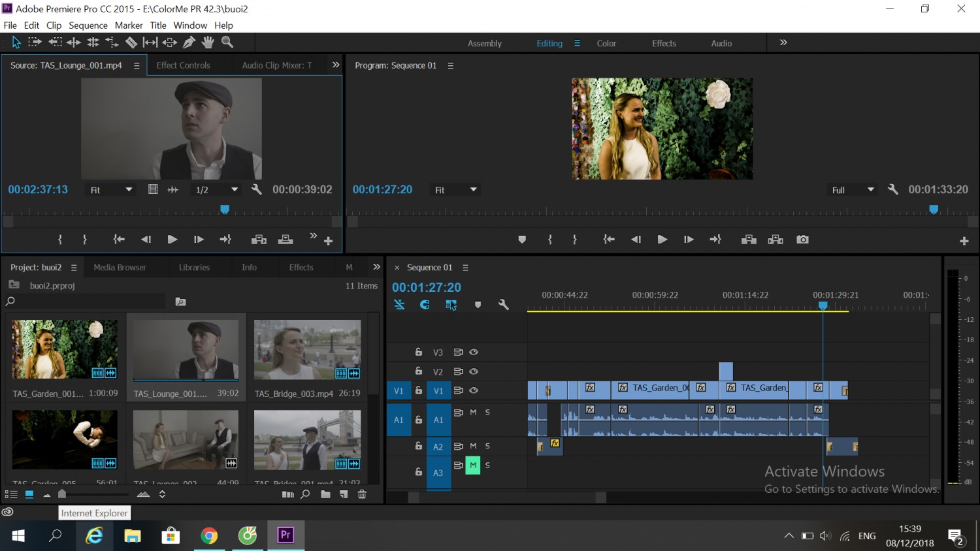Image resolution: width=980 pixels, height=551 pixels.
Task: Toggle lock on V1 track
Action: pyautogui.click(x=419, y=390)
